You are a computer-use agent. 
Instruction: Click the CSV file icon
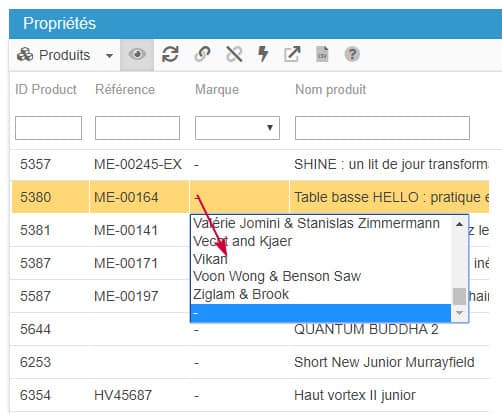[x=322, y=54]
